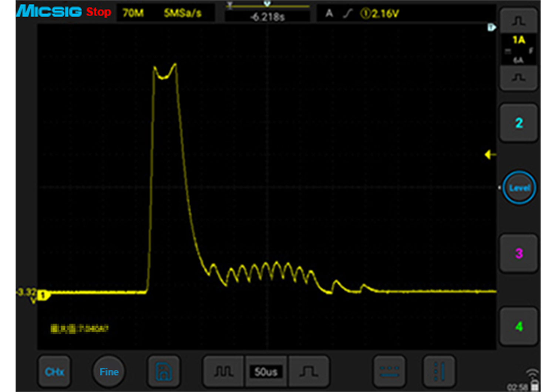Select the yellow channel 1 ground marker

click(x=43, y=295)
